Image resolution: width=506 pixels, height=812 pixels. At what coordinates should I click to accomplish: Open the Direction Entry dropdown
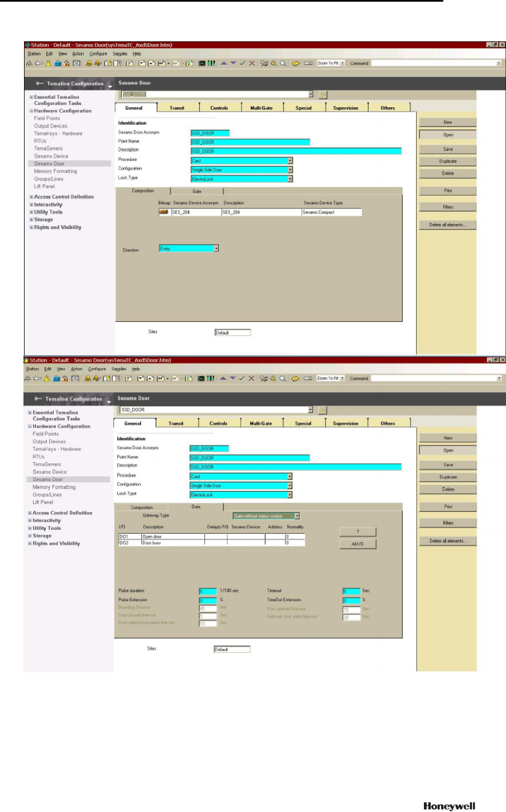tap(217, 249)
